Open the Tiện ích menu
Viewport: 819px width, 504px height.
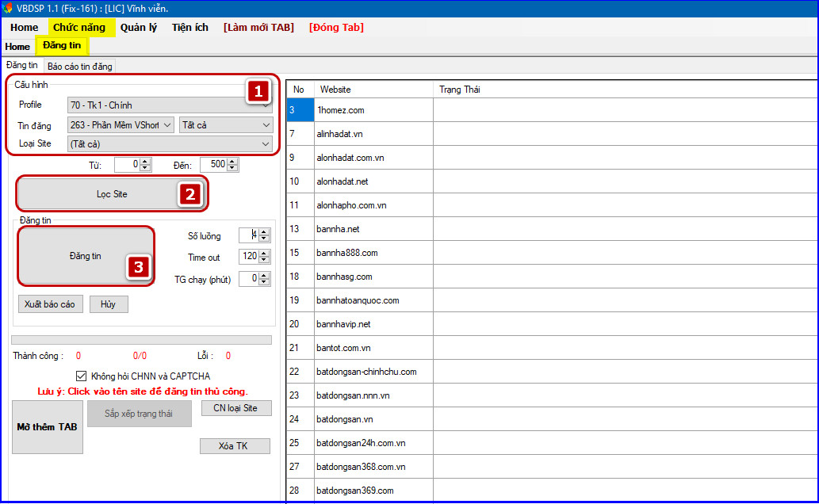[190, 28]
